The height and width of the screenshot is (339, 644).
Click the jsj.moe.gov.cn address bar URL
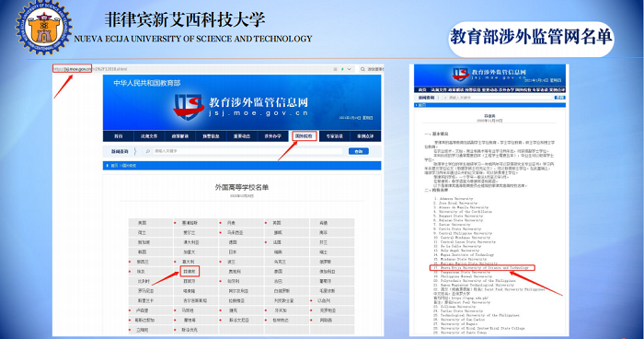[x=77, y=69]
